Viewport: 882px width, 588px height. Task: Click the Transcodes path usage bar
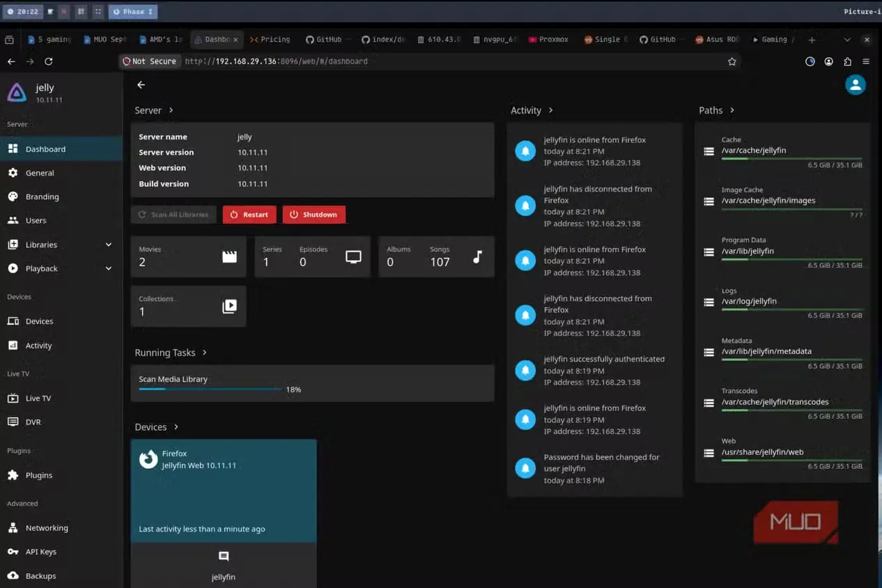(x=791, y=410)
